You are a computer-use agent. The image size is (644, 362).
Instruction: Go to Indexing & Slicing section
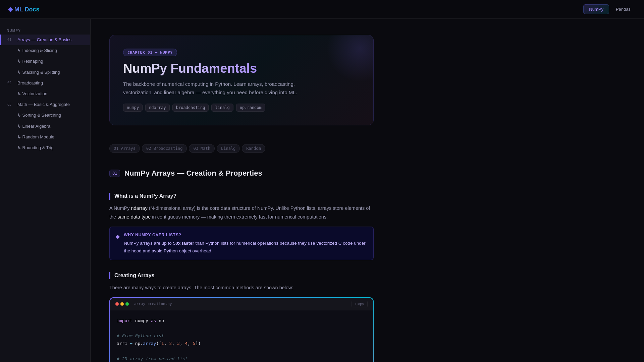point(45,51)
